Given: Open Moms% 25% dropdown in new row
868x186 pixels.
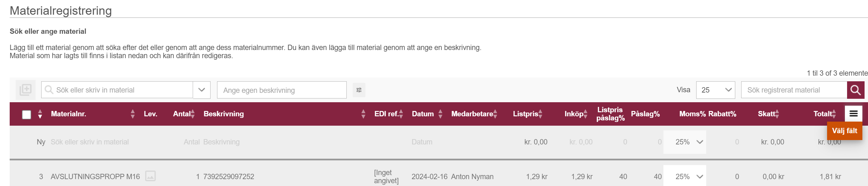Looking at the screenshot, I should (x=685, y=142).
